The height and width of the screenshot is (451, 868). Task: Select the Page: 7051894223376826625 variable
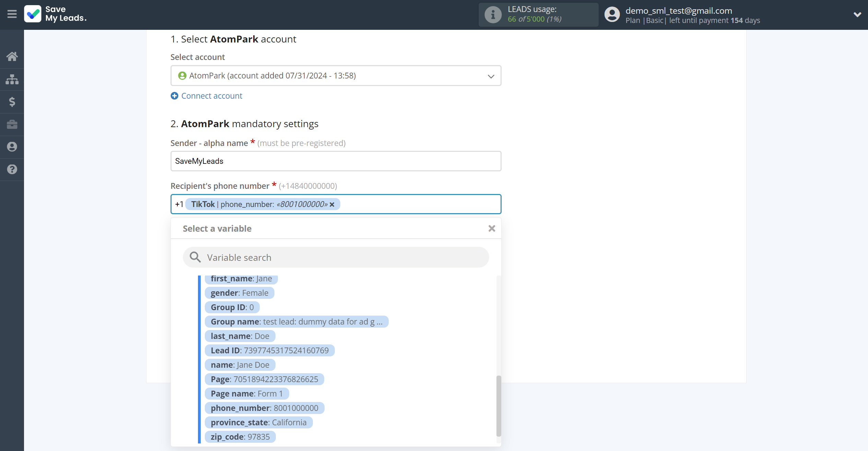tap(265, 379)
